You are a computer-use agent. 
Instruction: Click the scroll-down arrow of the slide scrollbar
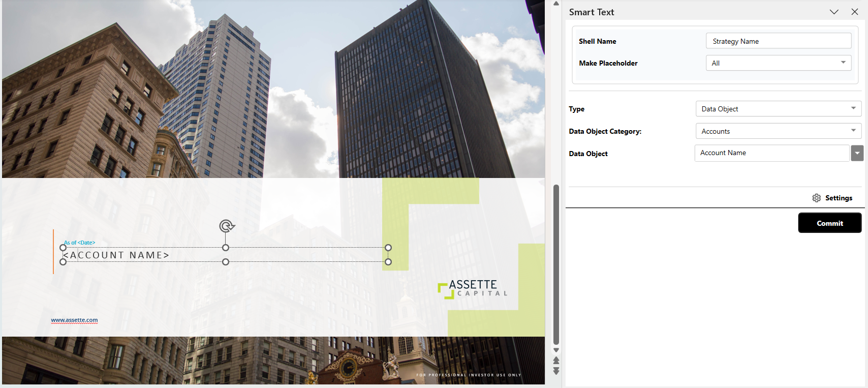point(556,350)
